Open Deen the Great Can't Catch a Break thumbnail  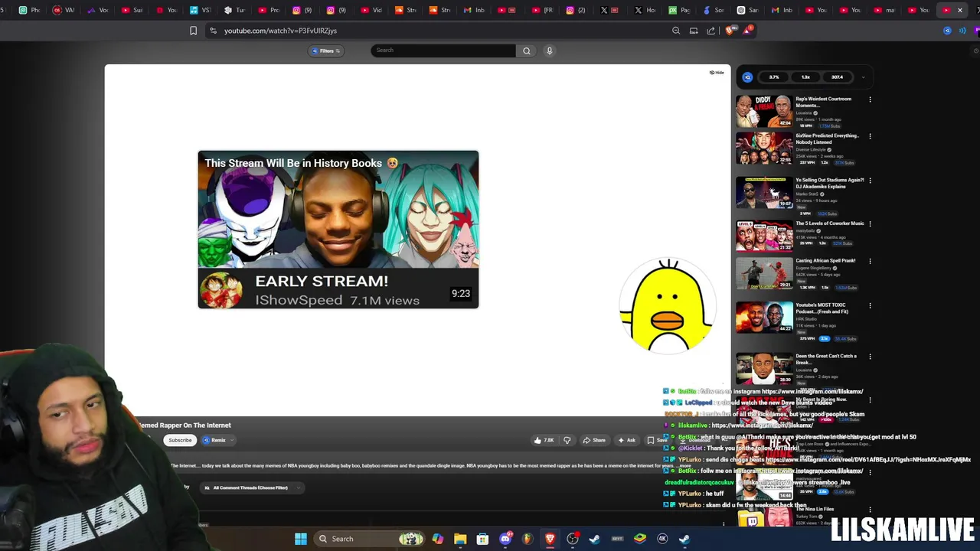pos(764,369)
